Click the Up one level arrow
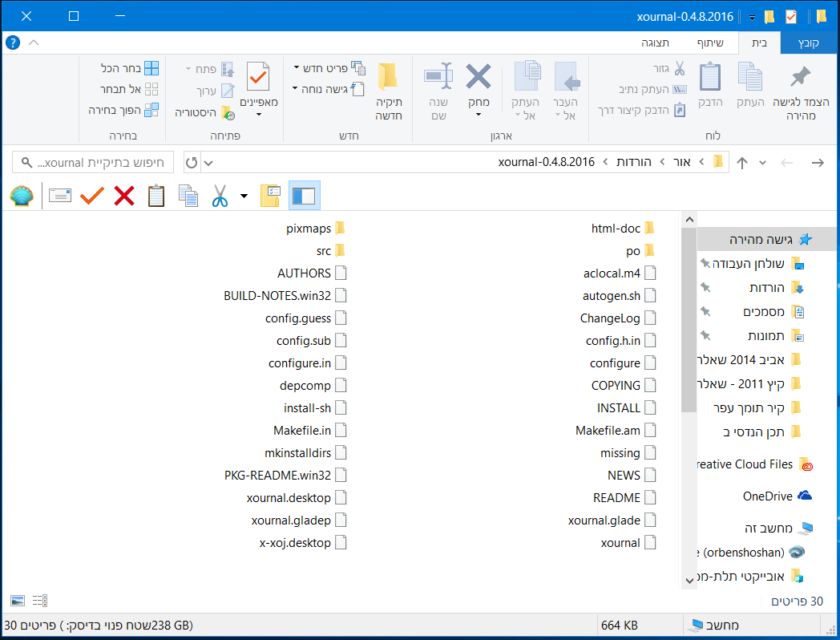 point(742,163)
